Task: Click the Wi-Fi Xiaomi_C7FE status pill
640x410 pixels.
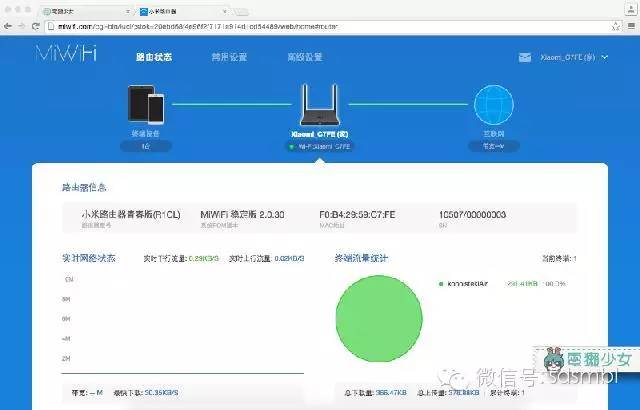Action: pos(320,146)
